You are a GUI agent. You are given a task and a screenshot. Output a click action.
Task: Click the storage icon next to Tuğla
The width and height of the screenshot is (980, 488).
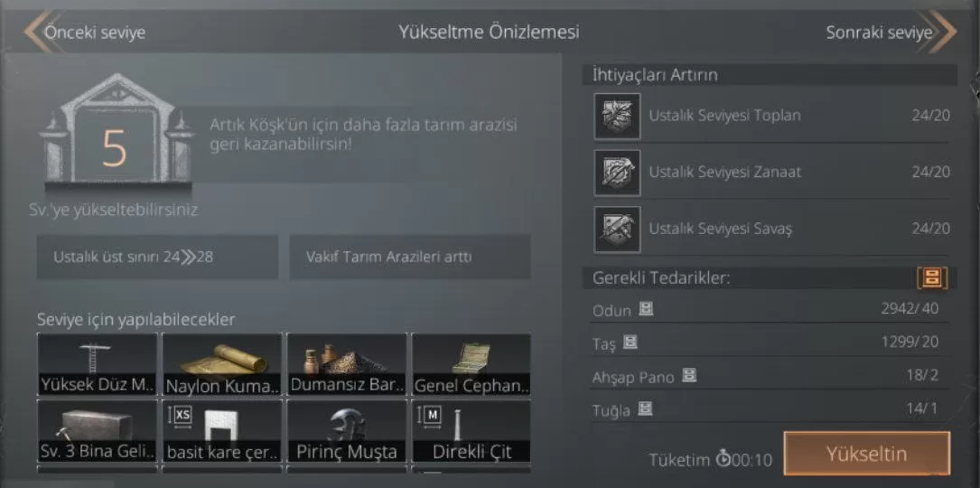pyautogui.click(x=646, y=409)
